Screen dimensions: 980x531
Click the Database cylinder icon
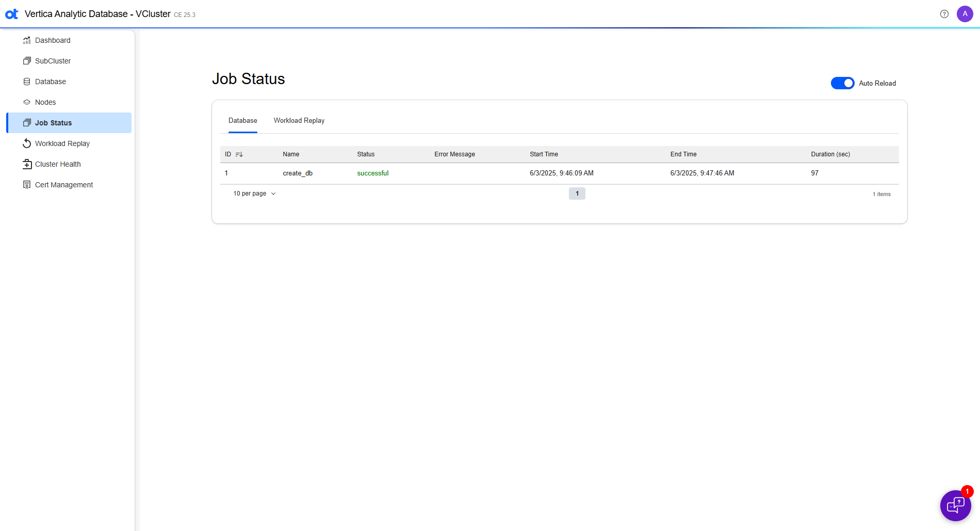[27, 82]
